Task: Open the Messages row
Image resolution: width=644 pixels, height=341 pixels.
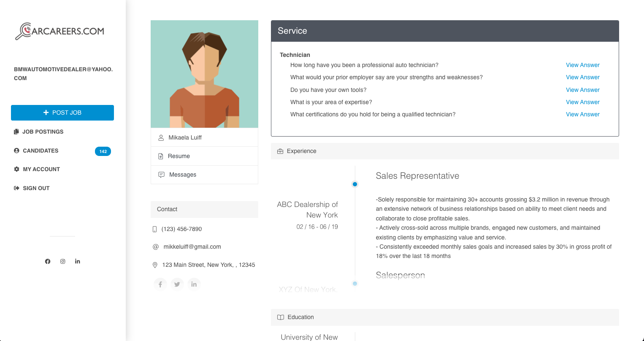Action: tap(204, 175)
